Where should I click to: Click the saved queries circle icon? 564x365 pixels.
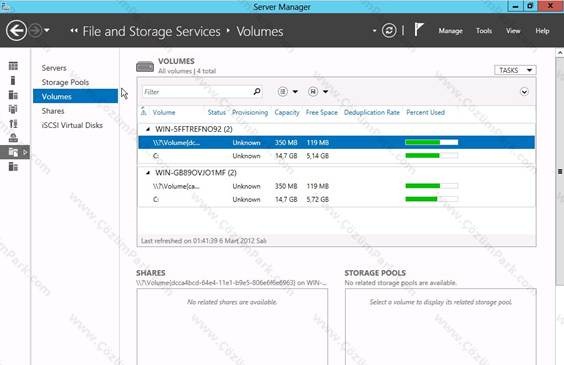[x=313, y=92]
